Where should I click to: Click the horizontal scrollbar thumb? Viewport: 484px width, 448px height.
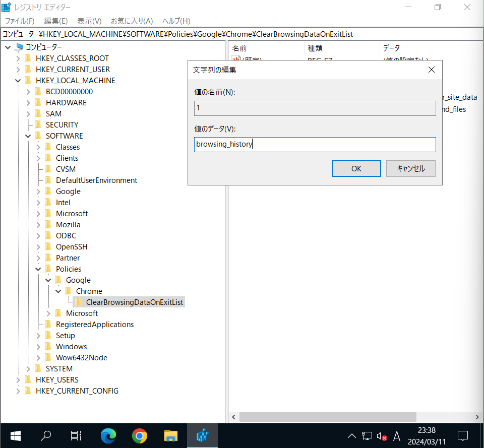328,417
